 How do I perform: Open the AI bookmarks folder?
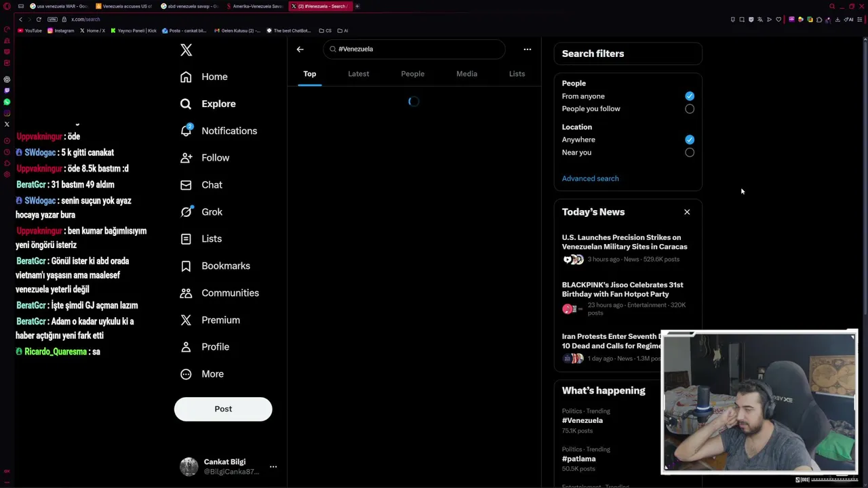342,30
